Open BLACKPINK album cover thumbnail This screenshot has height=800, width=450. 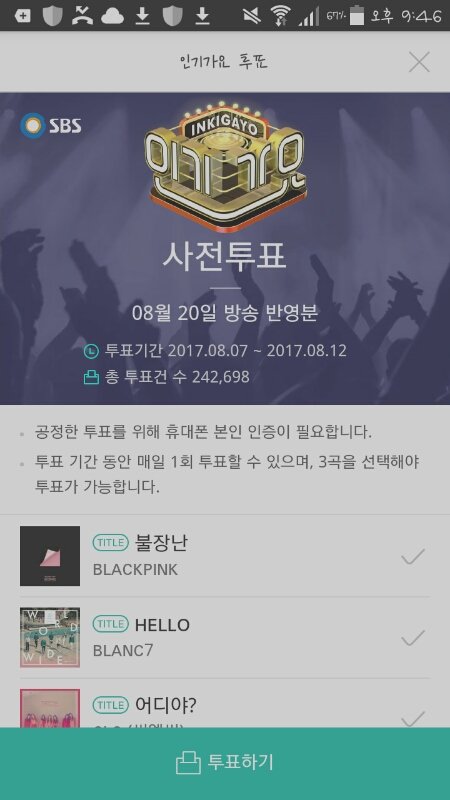coord(50,556)
